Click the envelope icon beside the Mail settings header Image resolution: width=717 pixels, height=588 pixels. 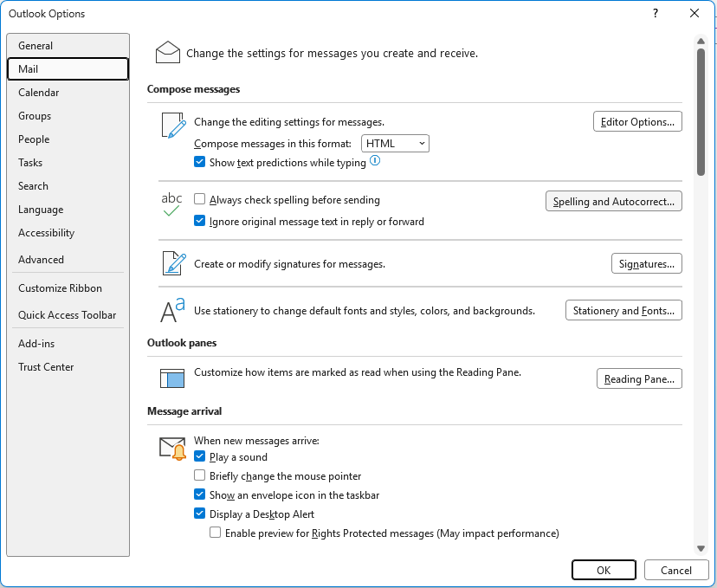(x=168, y=52)
